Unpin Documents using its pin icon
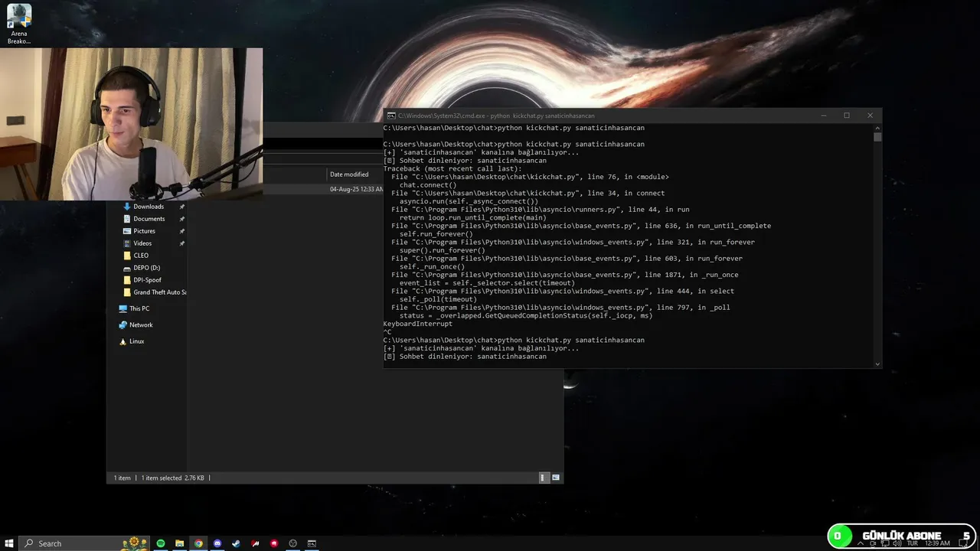The image size is (980, 551). pos(182,219)
